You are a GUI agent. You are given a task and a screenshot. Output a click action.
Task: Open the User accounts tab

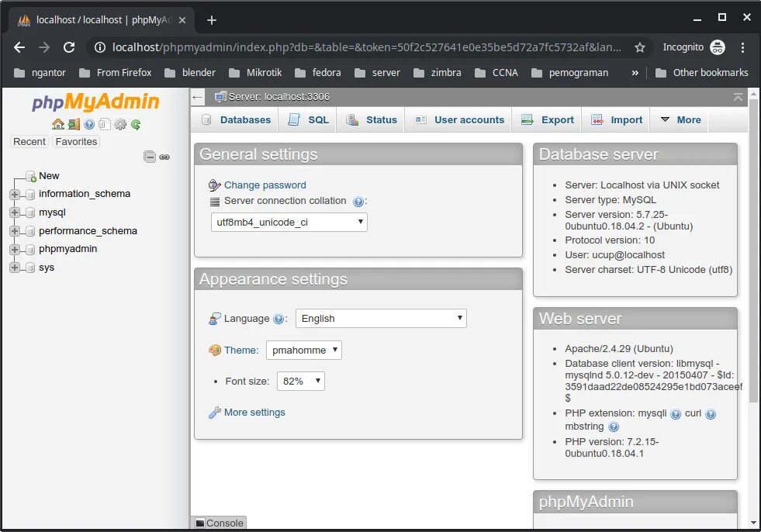click(x=459, y=120)
